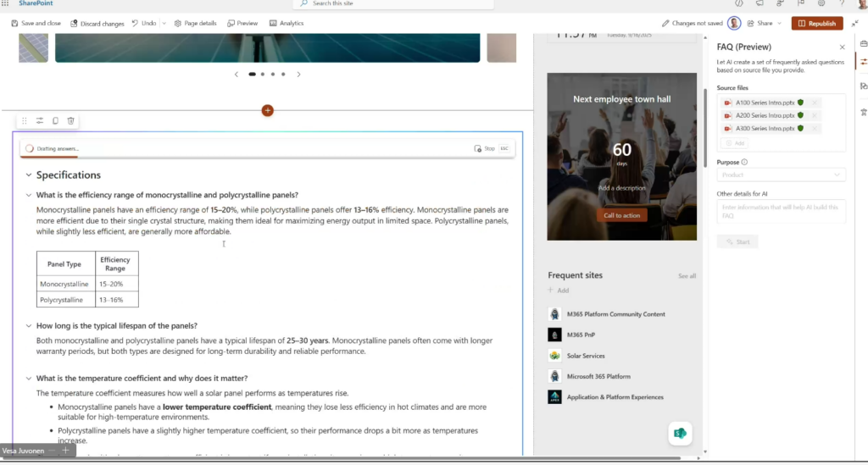This screenshot has height=465, width=868.
Task: Open settings gear in header
Action: 821,3
